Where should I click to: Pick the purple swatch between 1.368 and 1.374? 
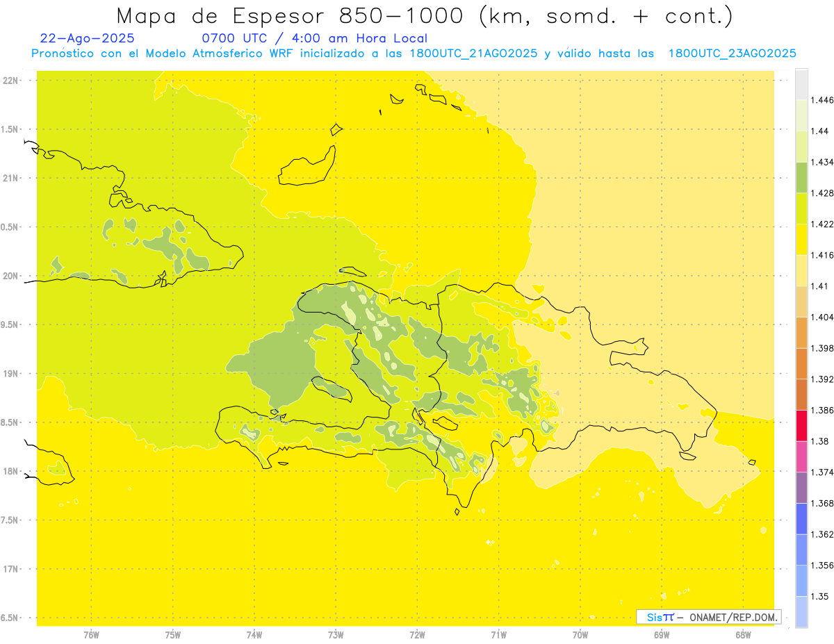(x=801, y=488)
